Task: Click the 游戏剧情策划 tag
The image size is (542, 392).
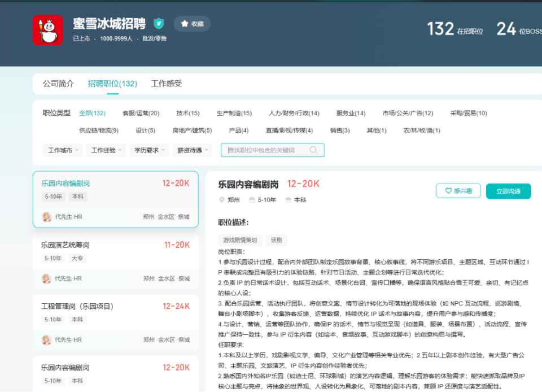Action: pos(241,239)
